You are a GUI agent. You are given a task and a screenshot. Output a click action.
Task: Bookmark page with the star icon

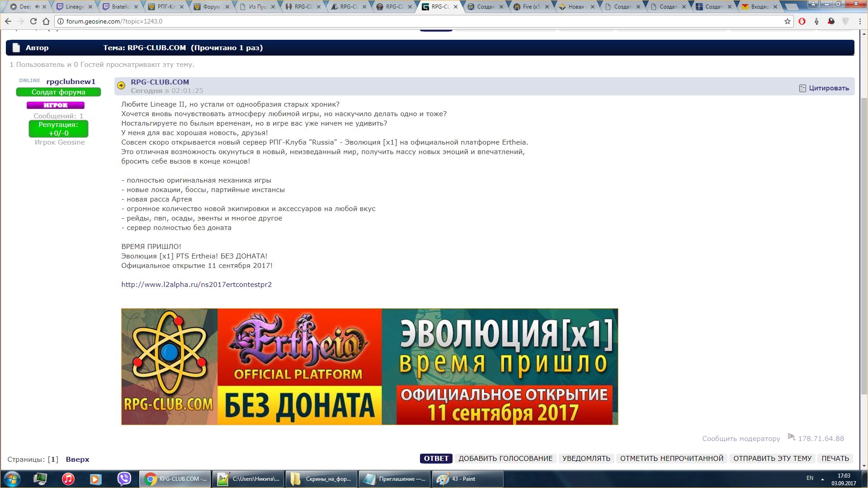pos(788,21)
